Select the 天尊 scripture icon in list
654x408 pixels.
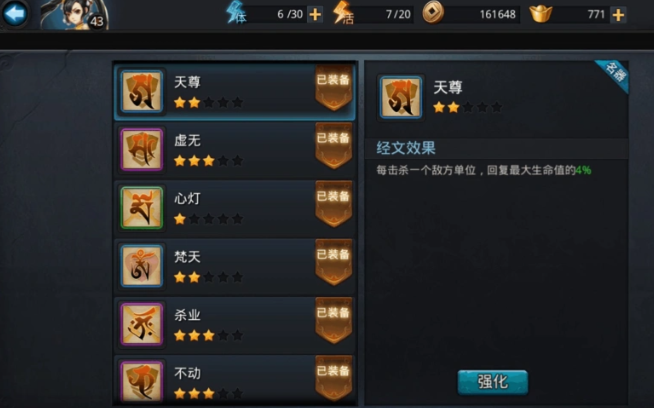(x=142, y=91)
